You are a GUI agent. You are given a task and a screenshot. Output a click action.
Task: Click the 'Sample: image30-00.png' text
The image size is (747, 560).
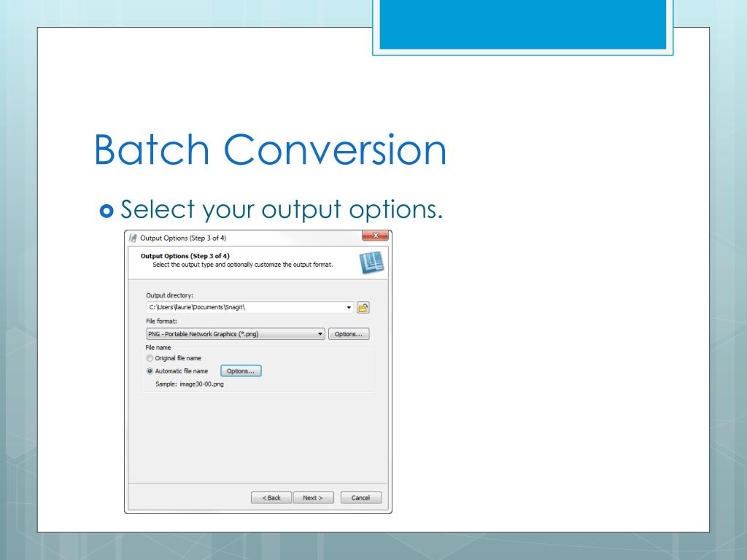[x=190, y=384]
